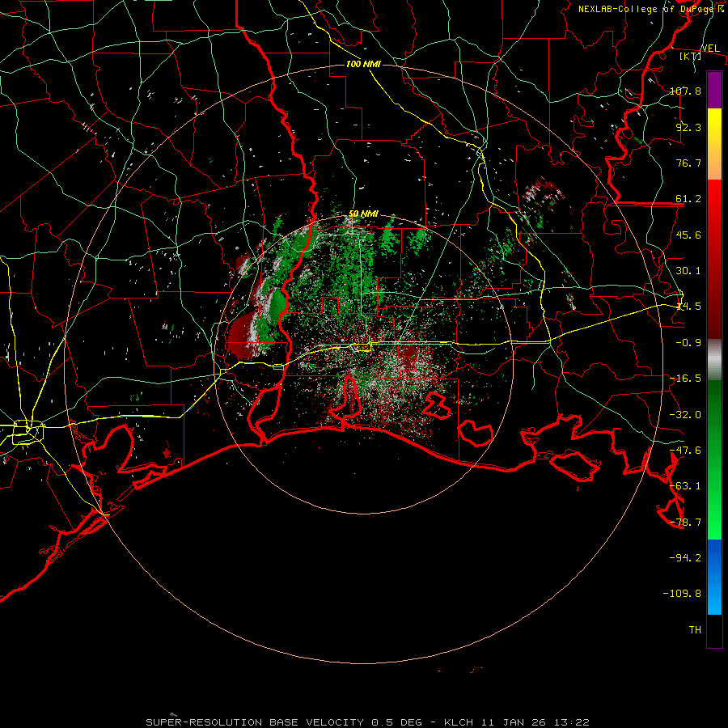Click the NEXLAB-College of DuPage credit text
Image resolution: width=728 pixels, height=728 pixels.
point(651,9)
